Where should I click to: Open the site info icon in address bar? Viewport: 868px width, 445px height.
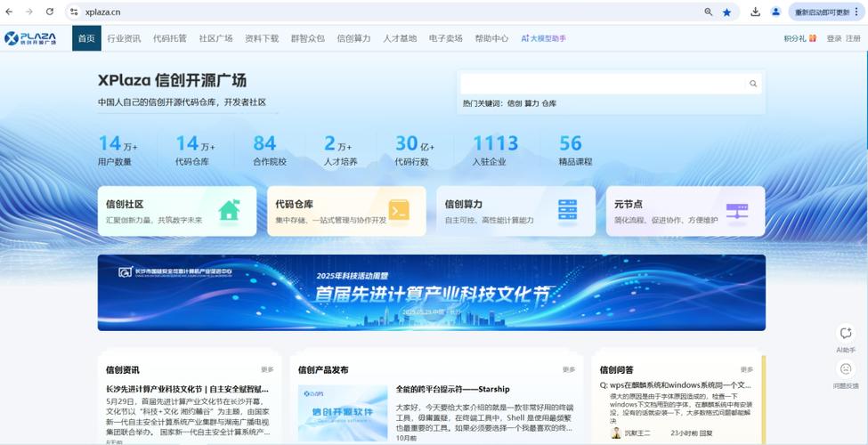(74, 12)
